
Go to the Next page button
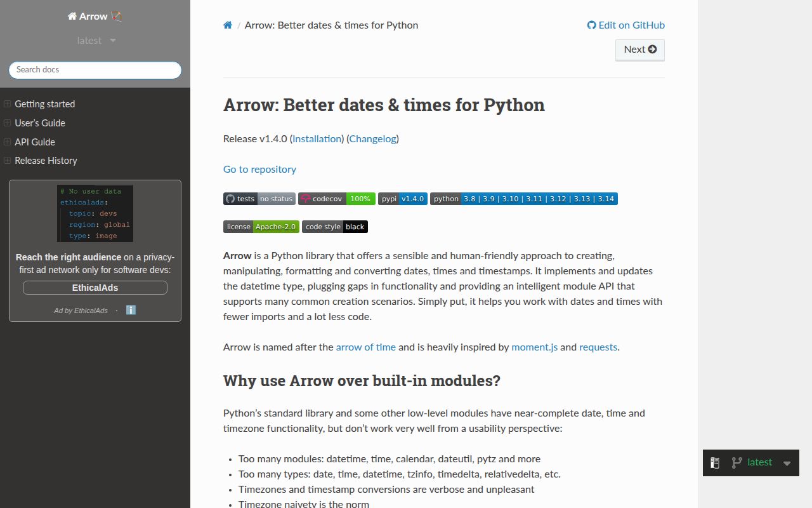pyautogui.click(x=640, y=50)
